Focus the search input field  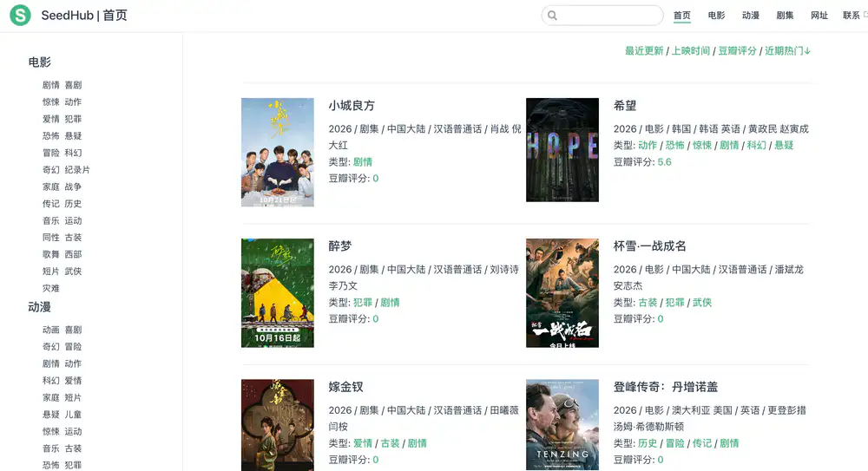(602, 16)
